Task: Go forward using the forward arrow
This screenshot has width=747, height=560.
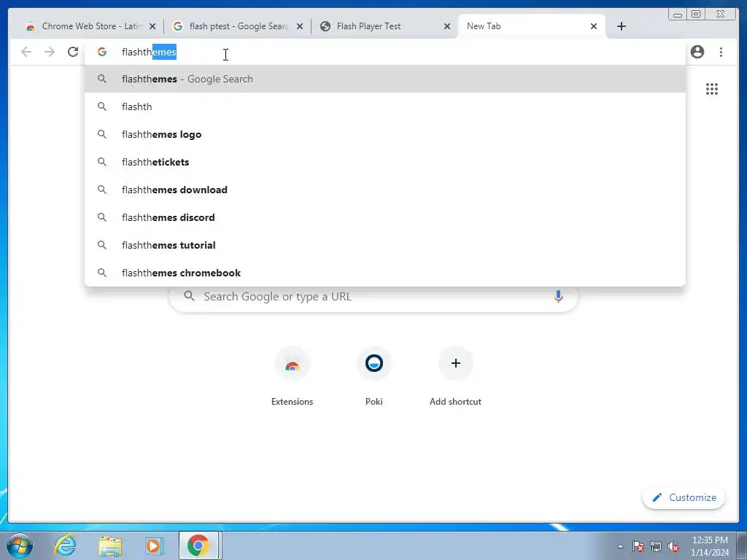Action: point(50,52)
